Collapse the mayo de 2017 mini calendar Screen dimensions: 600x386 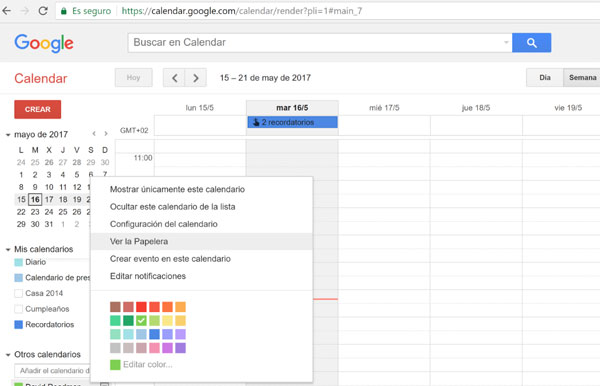click(x=8, y=135)
